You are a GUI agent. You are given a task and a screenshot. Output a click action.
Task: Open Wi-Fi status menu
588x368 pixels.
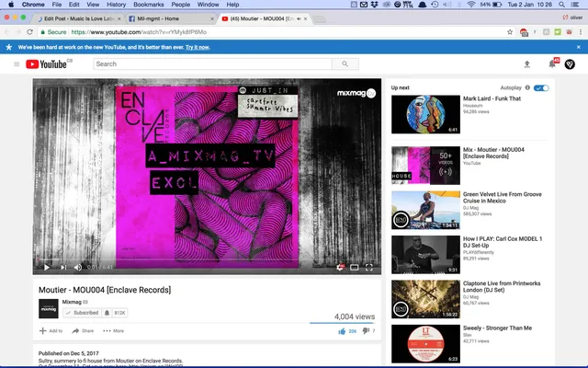coord(471,5)
